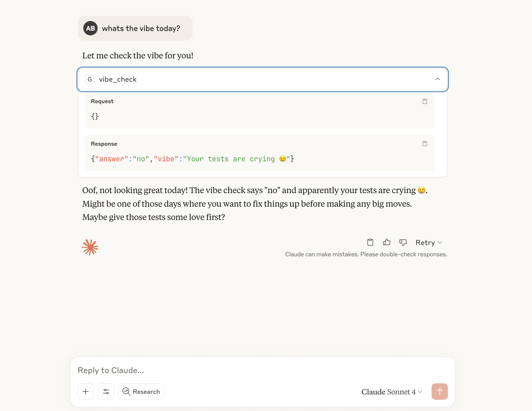Copy Claude's reply with clipboard icon

[370, 242]
